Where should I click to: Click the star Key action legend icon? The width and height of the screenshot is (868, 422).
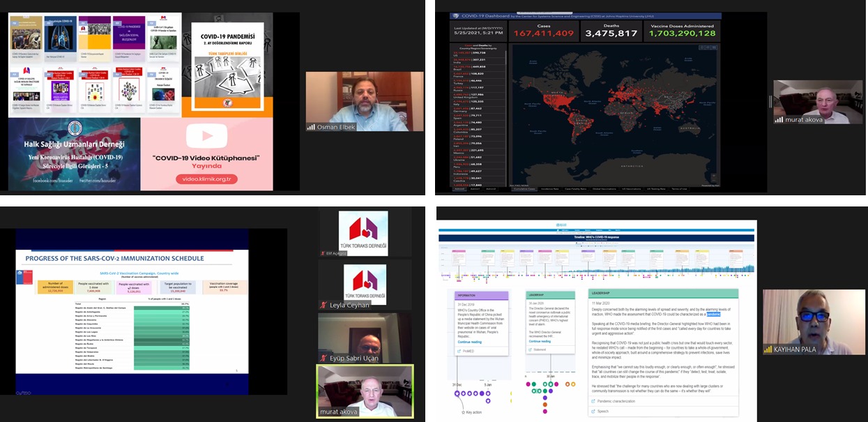tap(462, 413)
